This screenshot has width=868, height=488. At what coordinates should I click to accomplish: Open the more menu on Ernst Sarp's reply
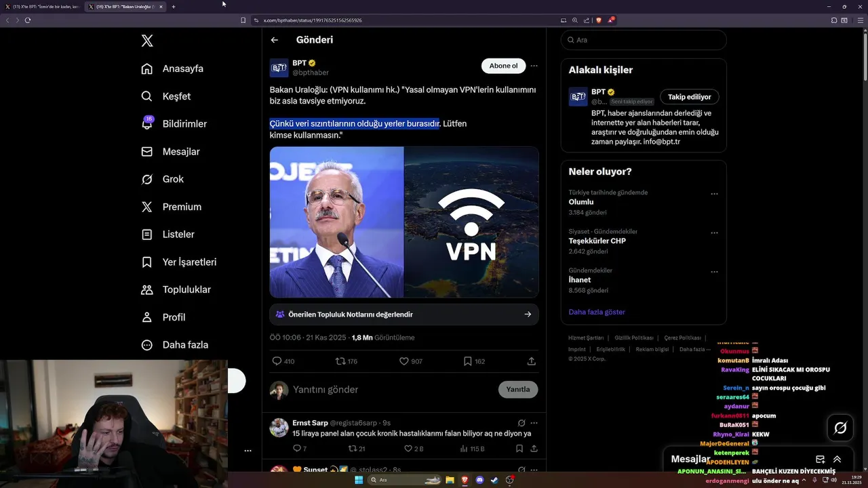(534, 423)
